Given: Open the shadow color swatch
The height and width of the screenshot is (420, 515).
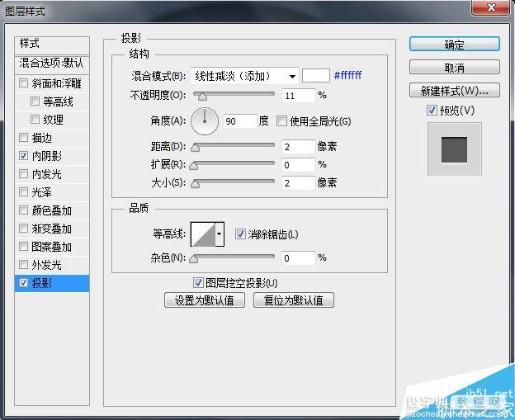Looking at the screenshot, I should click(315, 76).
